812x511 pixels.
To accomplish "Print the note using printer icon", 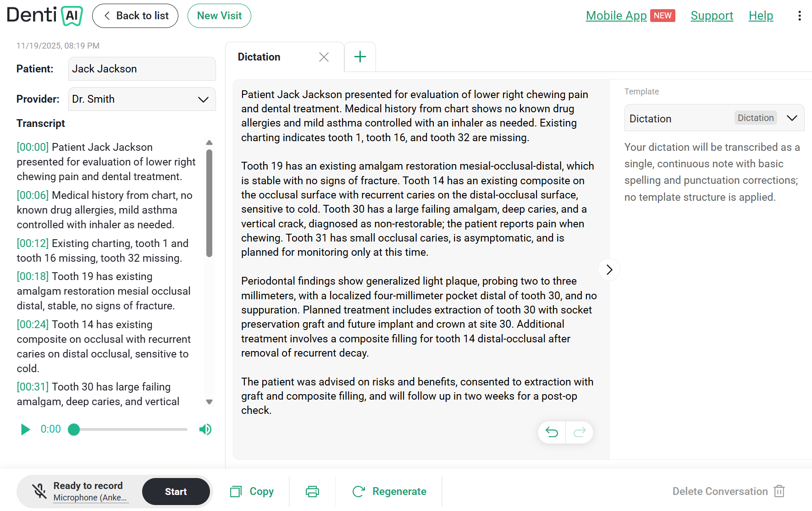I will tap(312, 491).
